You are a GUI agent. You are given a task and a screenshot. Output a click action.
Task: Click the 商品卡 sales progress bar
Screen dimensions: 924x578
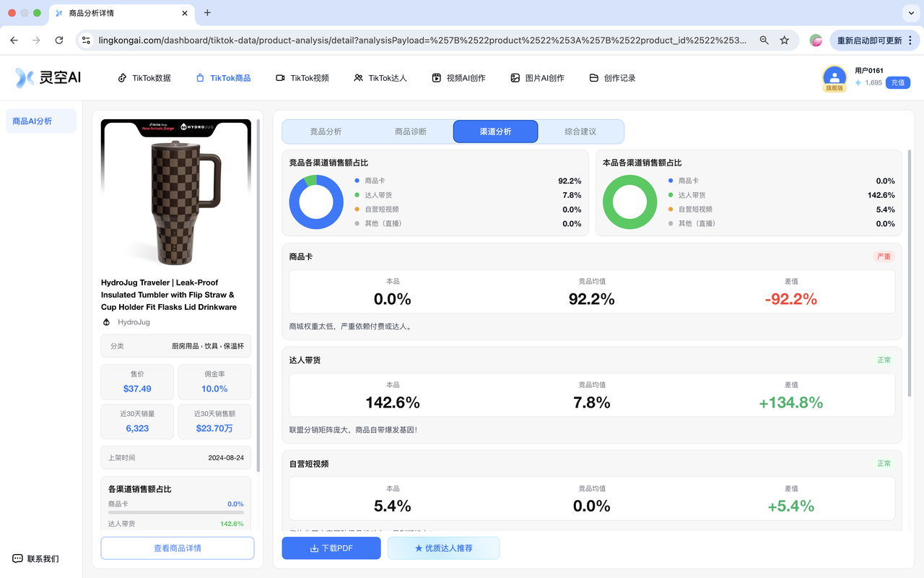click(x=176, y=512)
